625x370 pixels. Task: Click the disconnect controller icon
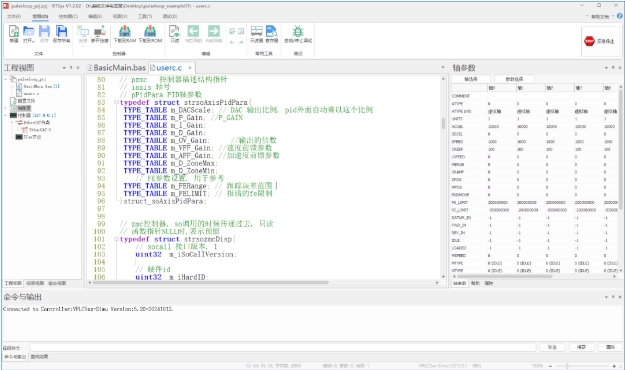[x=100, y=33]
